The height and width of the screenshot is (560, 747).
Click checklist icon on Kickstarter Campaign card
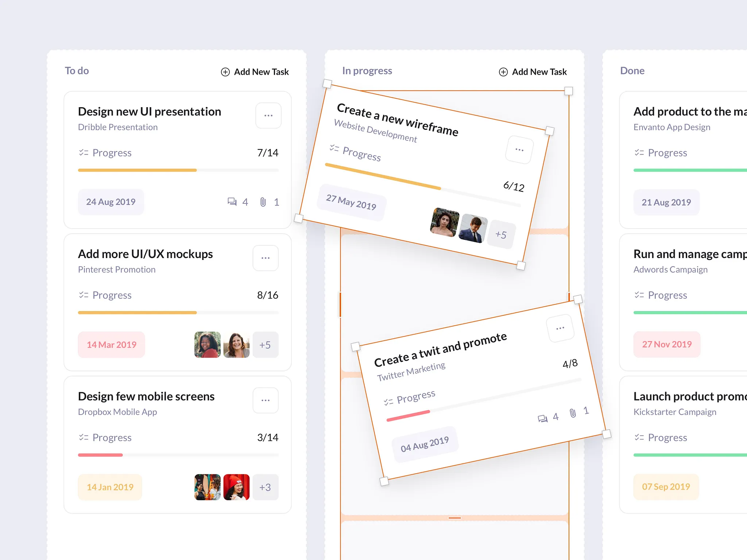click(639, 437)
